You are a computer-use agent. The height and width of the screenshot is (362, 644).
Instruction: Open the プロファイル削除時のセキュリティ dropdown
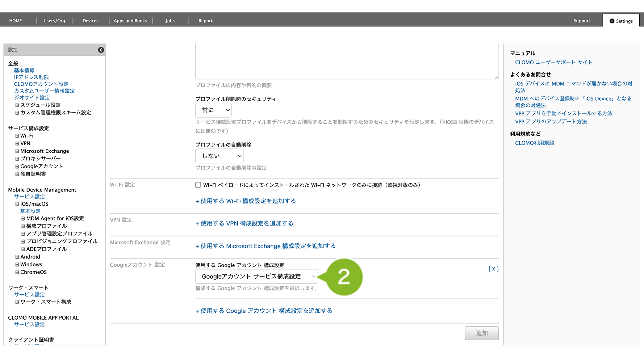pyautogui.click(x=213, y=110)
